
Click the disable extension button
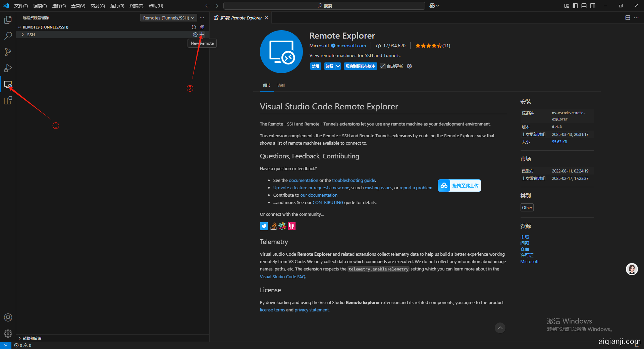tap(315, 66)
